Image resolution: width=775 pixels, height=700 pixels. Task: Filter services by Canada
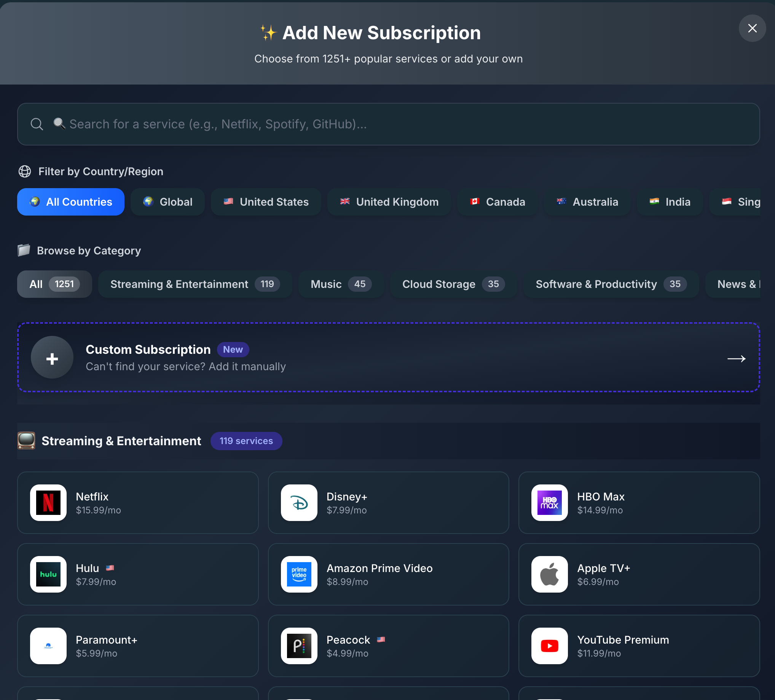coord(497,201)
